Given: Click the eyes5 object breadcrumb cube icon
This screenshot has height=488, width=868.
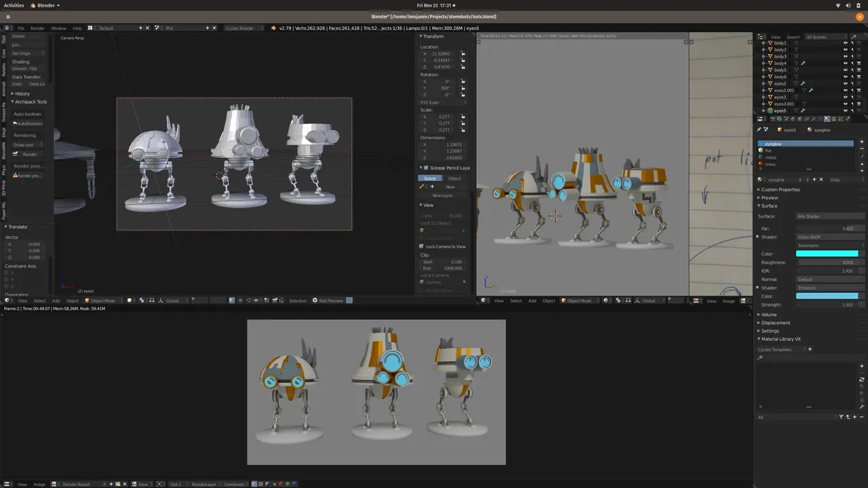Looking at the screenshot, I should (779, 129).
